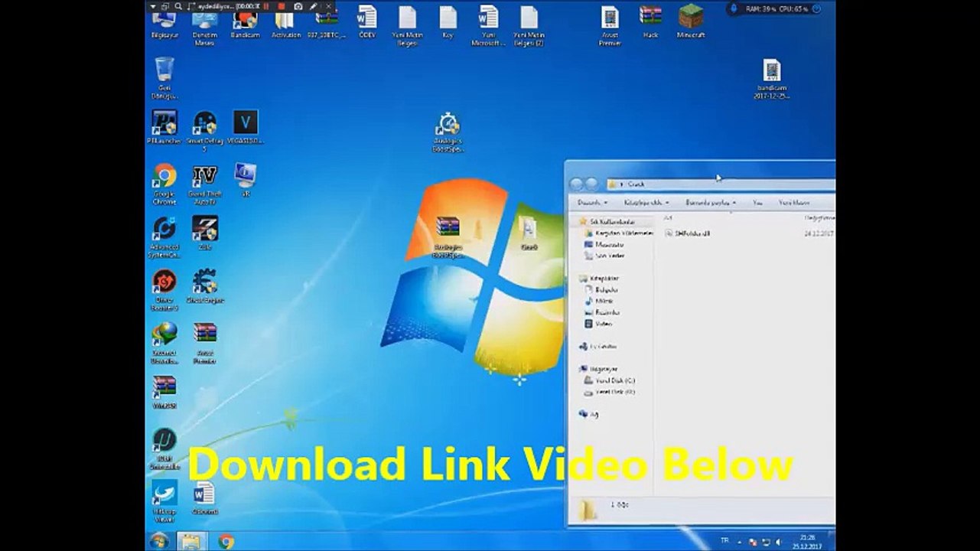
Task: Select Yerel Disk (D:) in navigation pane
Action: coord(609,392)
